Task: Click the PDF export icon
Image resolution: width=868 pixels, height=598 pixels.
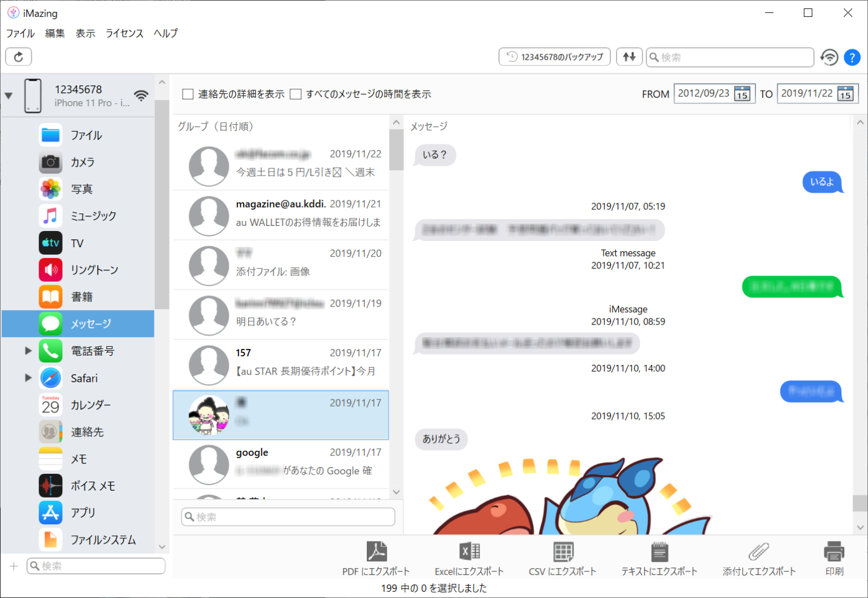Action: point(377,552)
